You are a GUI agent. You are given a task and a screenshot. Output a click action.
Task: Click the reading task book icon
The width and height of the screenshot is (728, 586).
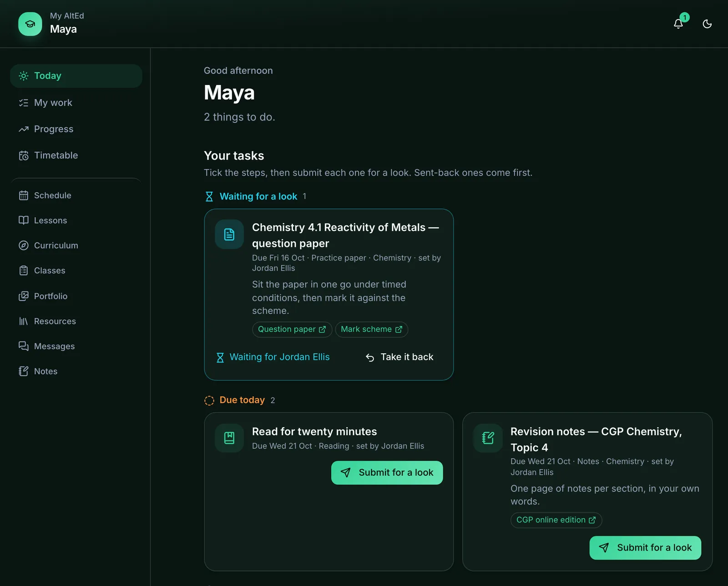pyautogui.click(x=229, y=438)
